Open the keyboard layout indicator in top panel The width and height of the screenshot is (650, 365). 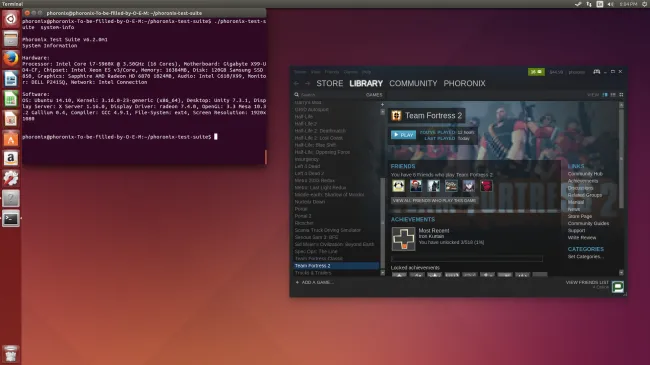[600, 4]
